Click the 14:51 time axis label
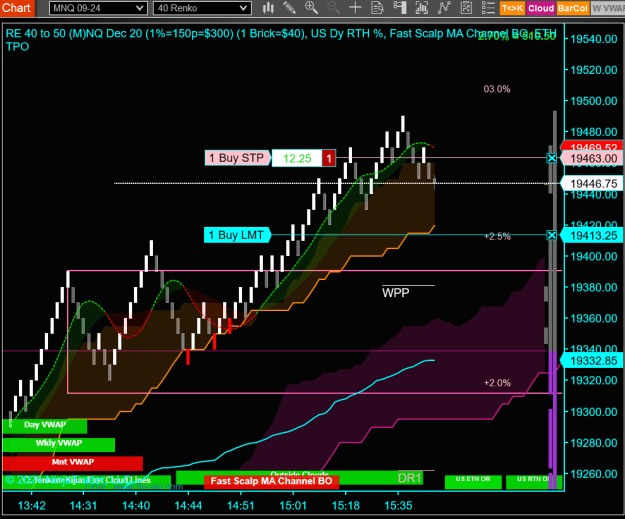The height and width of the screenshot is (519, 625). pos(240,506)
